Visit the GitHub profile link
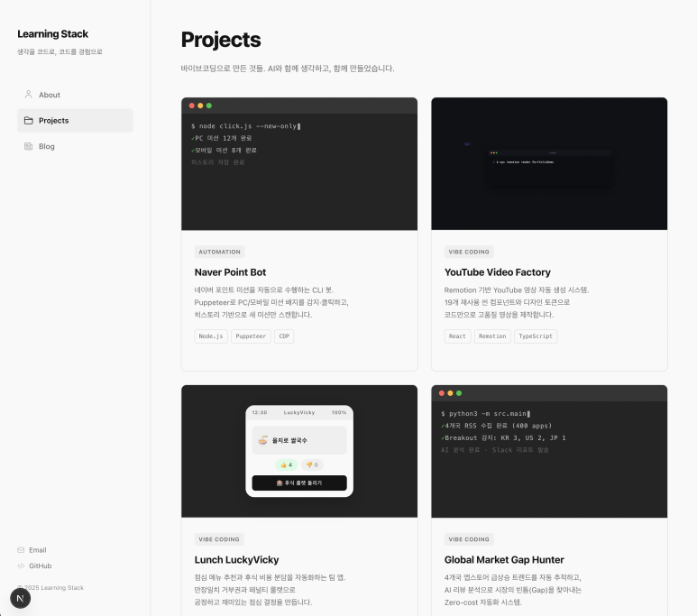 point(40,566)
